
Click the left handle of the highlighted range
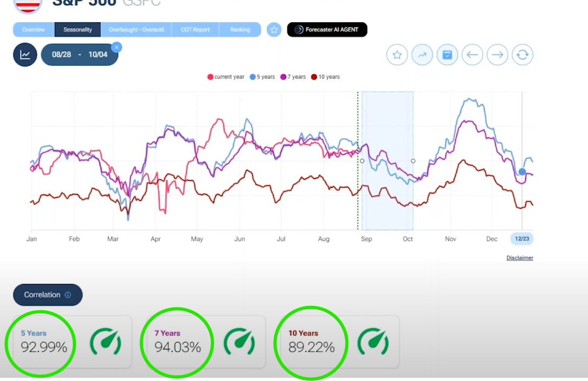362,161
